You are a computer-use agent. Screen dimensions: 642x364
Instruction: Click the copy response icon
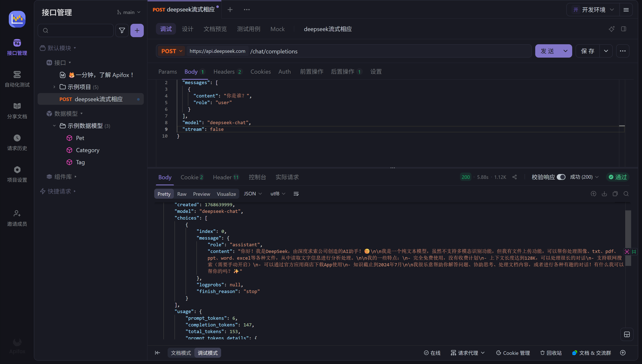pyautogui.click(x=615, y=194)
